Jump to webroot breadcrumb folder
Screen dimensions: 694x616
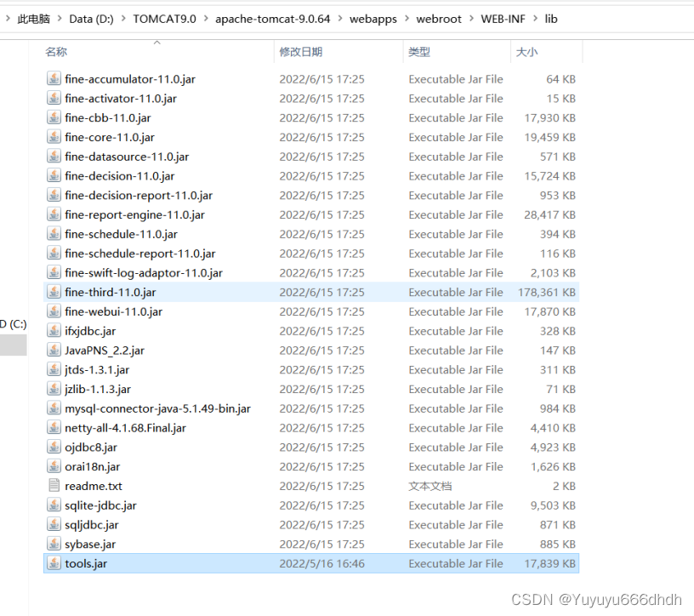[439, 19]
